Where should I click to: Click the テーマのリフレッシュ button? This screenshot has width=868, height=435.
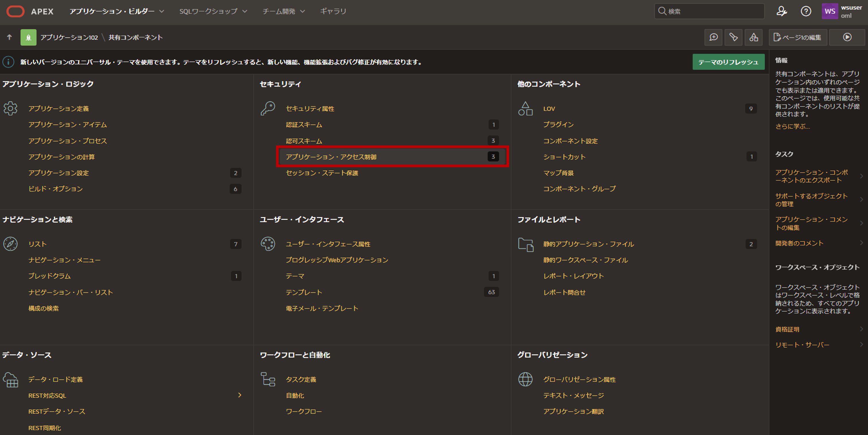pos(728,62)
